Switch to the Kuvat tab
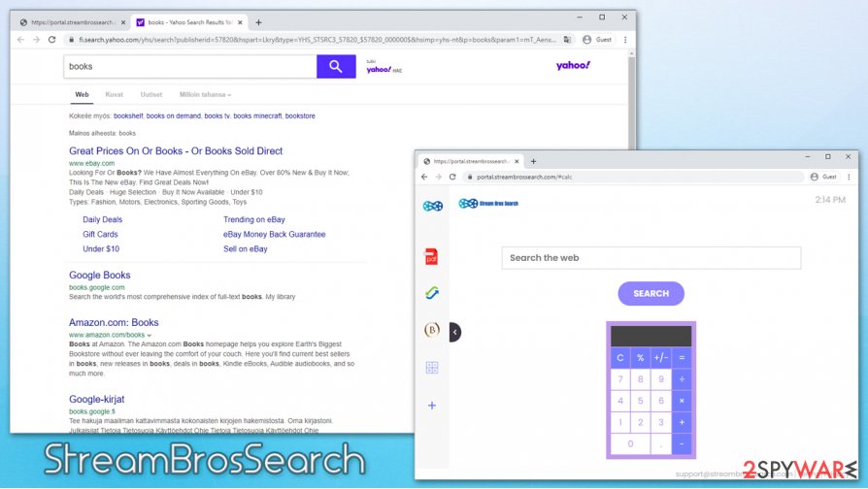Viewport: 868px width, 489px height. (x=114, y=94)
